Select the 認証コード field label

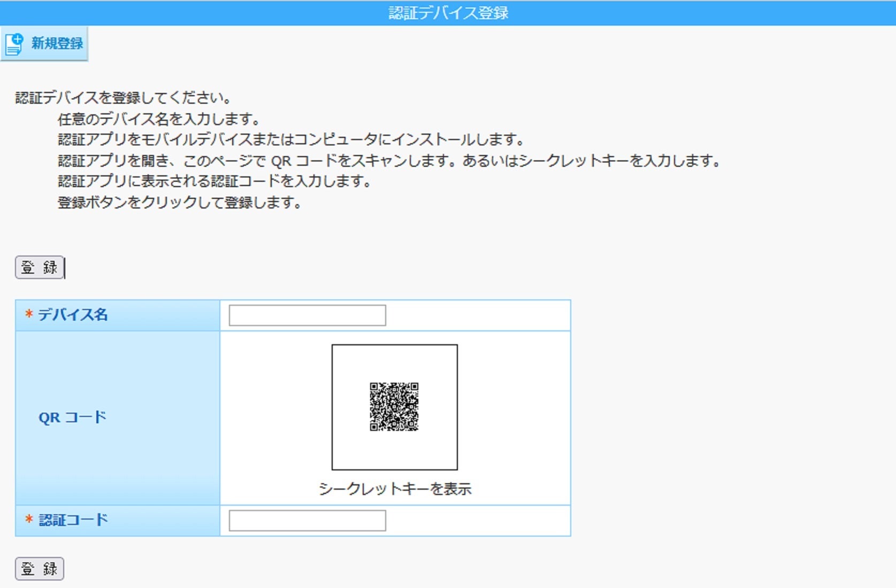[x=73, y=520]
